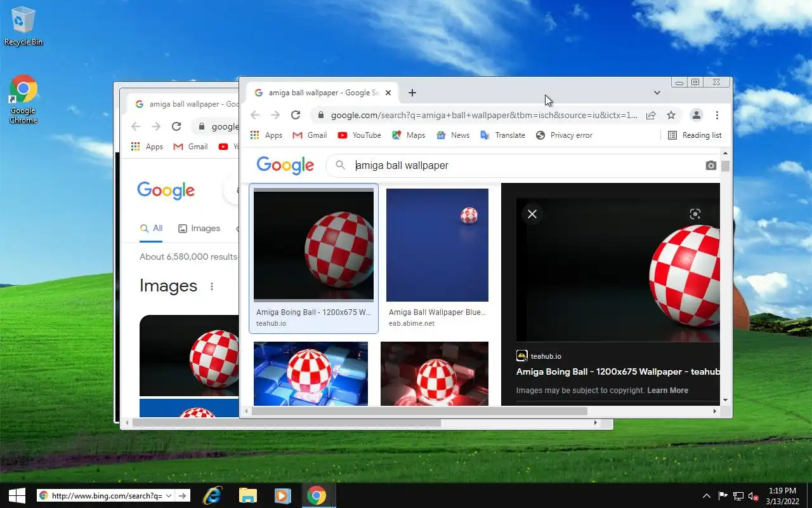Viewport: 812px width, 508px height.
Task: Open Windows Start menu
Action: pyautogui.click(x=16, y=495)
